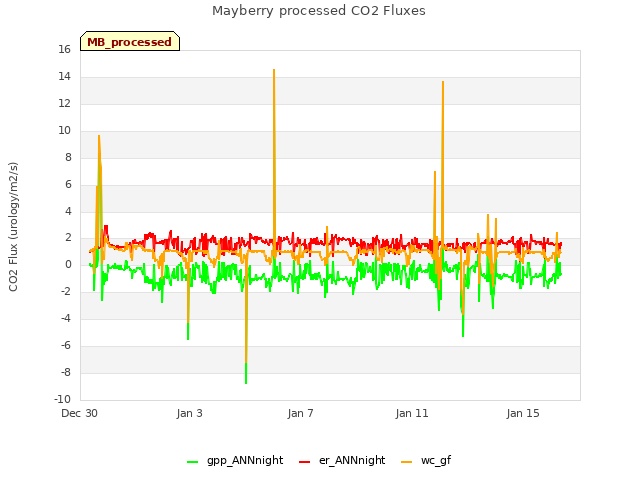Click the lowest green spike near -8.8
This screenshot has width=640, height=480.
pos(246,382)
